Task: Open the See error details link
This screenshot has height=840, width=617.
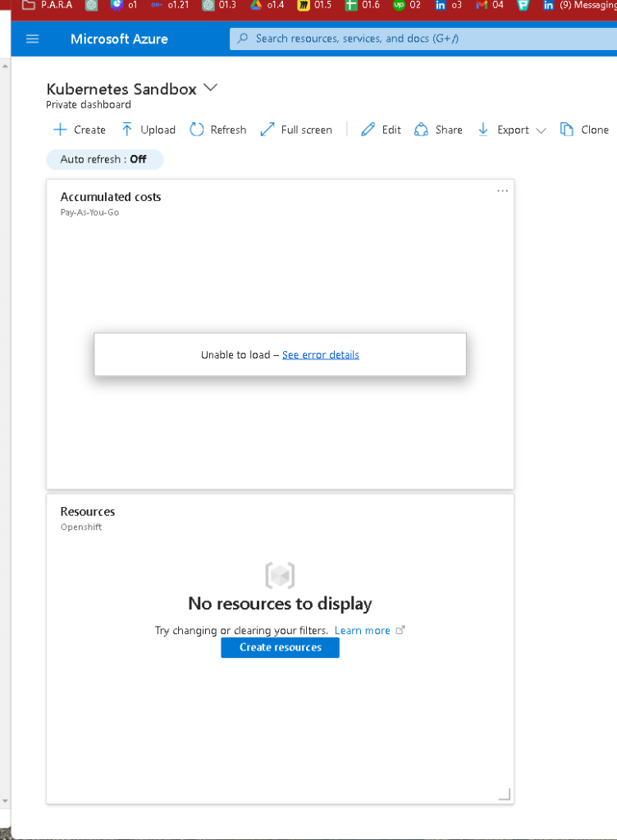Action: (x=320, y=354)
